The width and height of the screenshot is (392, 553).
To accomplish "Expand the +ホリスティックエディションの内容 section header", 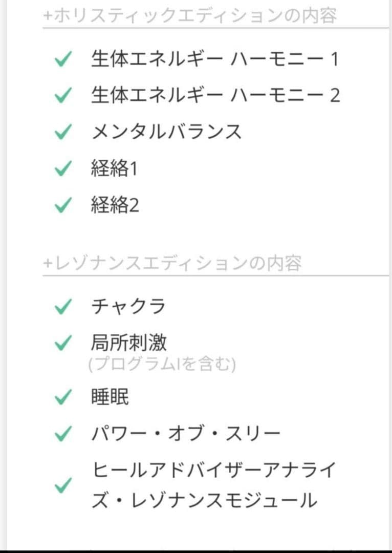I will point(190,16).
